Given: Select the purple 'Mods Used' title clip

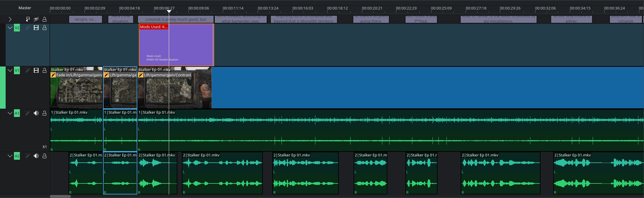Looking at the screenshot, I should (176, 45).
